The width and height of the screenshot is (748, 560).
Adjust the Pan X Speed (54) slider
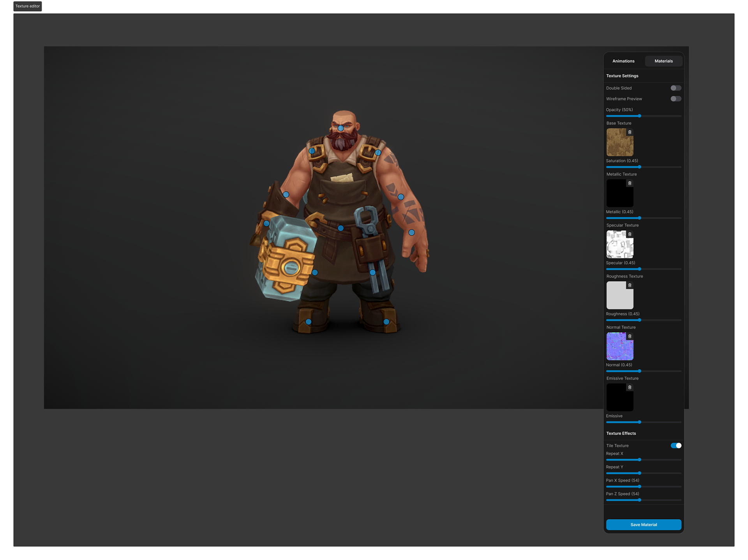coord(644,487)
